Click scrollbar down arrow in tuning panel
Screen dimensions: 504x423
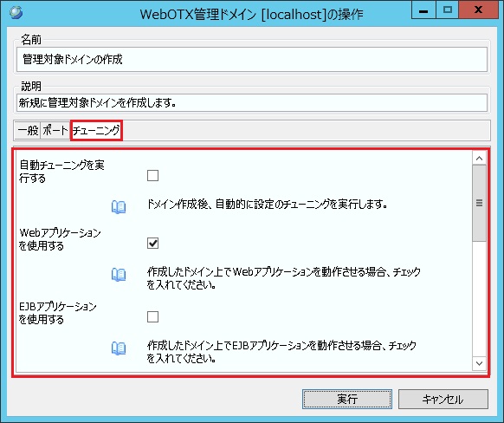click(x=479, y=363)
